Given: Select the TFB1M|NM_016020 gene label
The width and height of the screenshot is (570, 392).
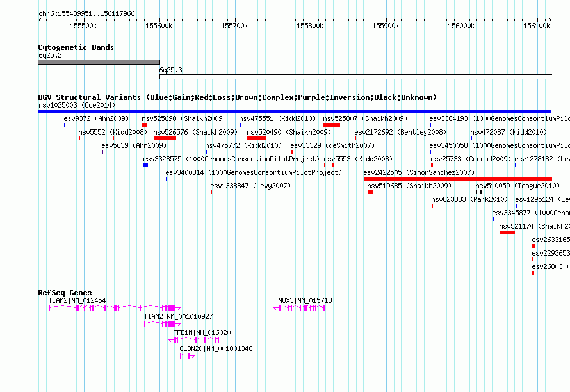Looking at the screenshot, I should tap(202, 332).
